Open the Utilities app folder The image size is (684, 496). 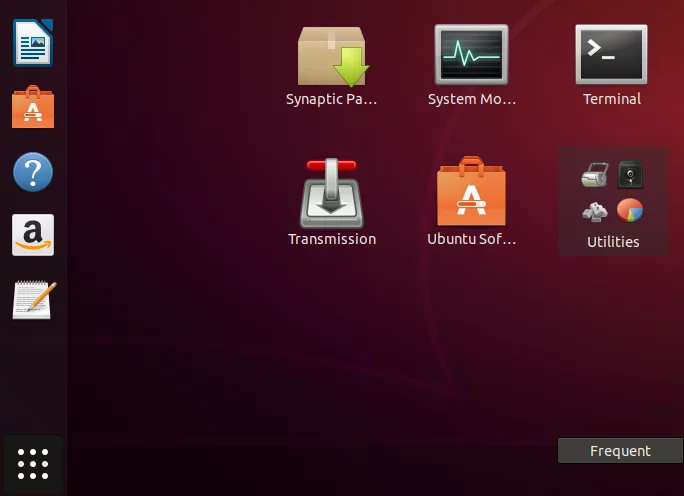pyautogui.click(x=613, y=202)
